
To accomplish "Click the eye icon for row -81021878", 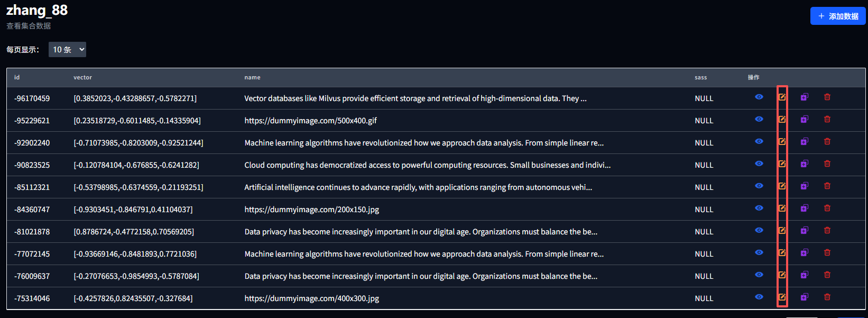I will [759, 231].
